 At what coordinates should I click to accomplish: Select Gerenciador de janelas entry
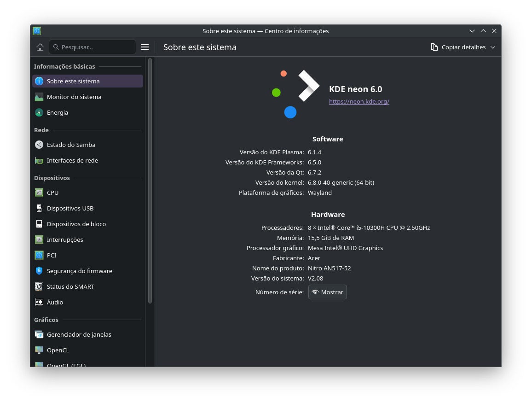tap(87, 334)
